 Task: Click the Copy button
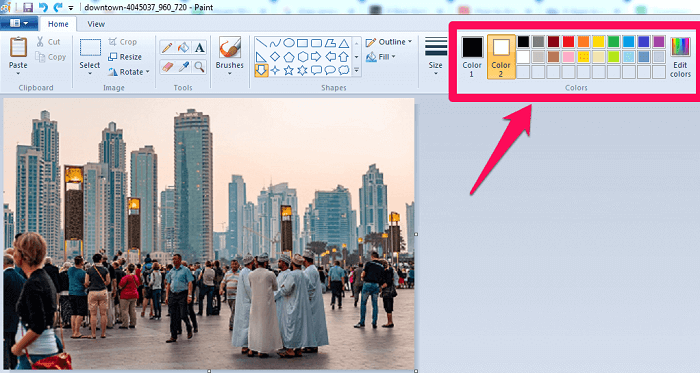tap(51, 57)
